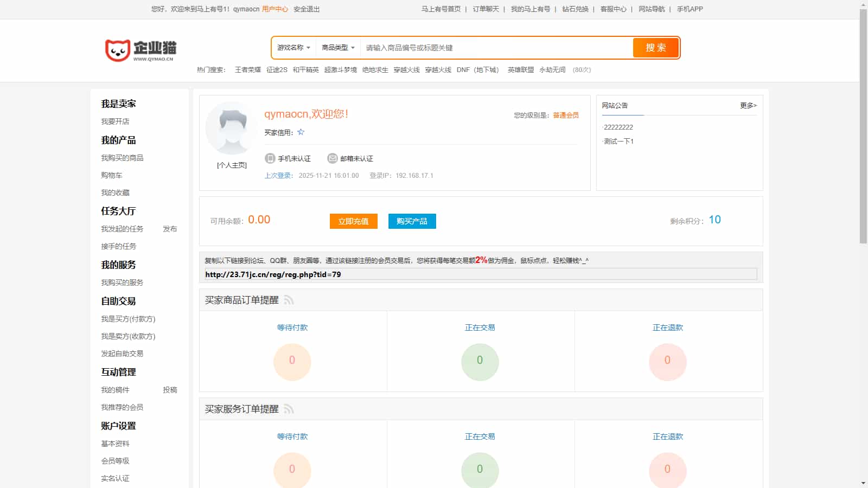Open the 游戏名称 dropdown
The height and width of the screenshot is (488, 868).
[293, 48]
